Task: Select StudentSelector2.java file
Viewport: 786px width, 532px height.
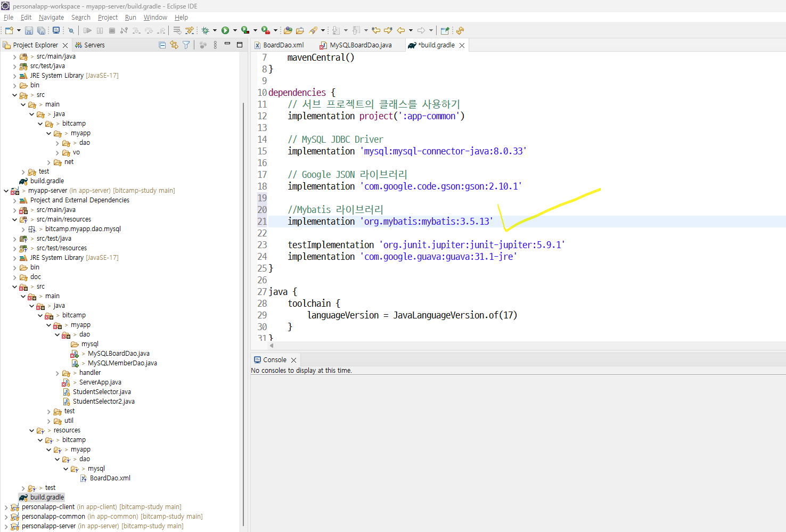Action: point(104,402)
